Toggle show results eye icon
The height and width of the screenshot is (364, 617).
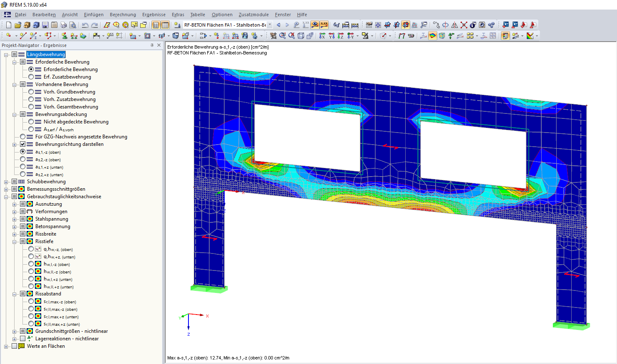[315, 25]
